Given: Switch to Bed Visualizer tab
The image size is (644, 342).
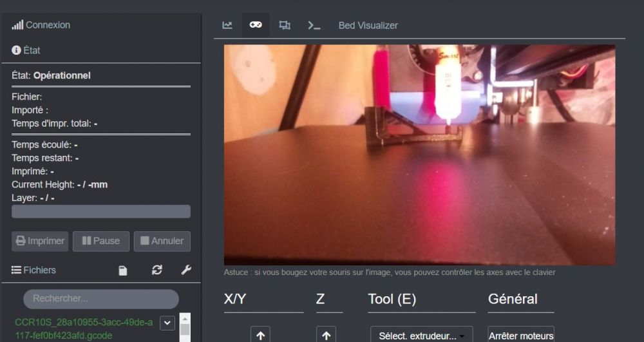Looking at the screenshot, I should [x=368, y=26].
